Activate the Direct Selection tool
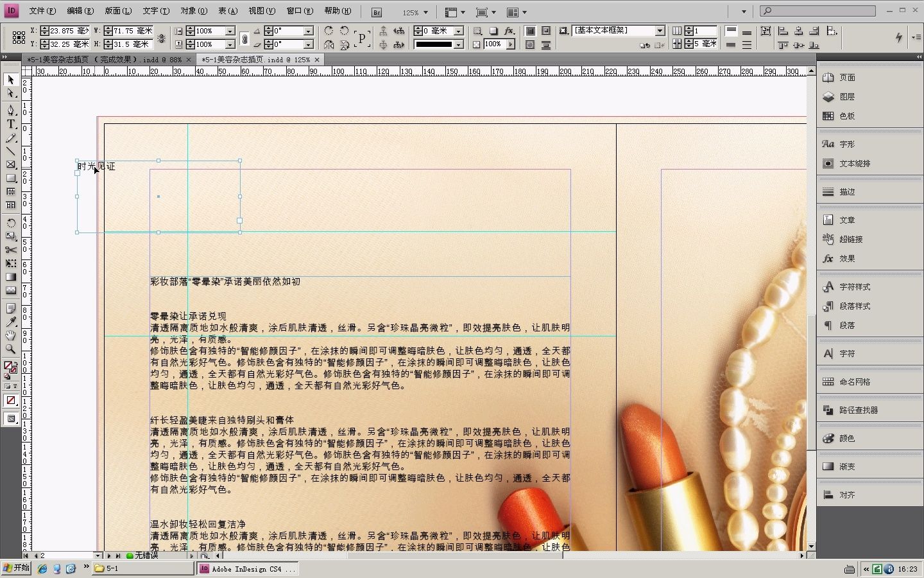The width and height of the screenshot is (924, 578). tap(10, 93)
